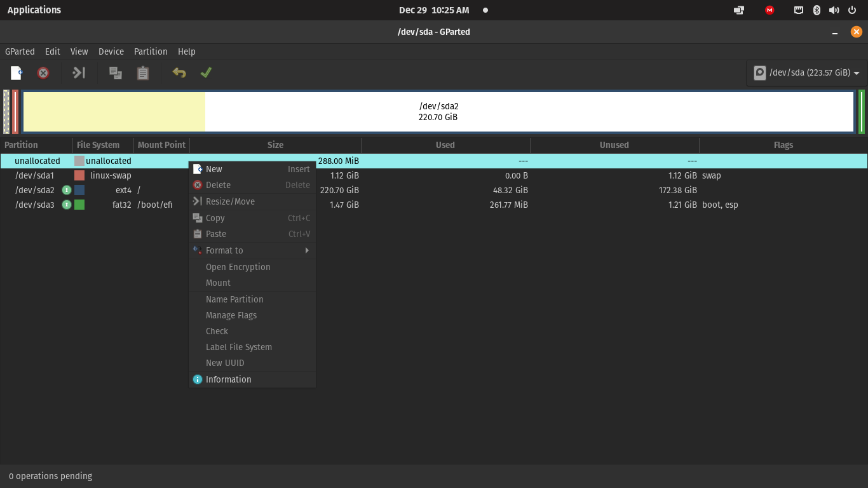The height and width of the screenshot is (488, 868).
Task: Select the red swap sliver in disk map
Action: [15, 112]
